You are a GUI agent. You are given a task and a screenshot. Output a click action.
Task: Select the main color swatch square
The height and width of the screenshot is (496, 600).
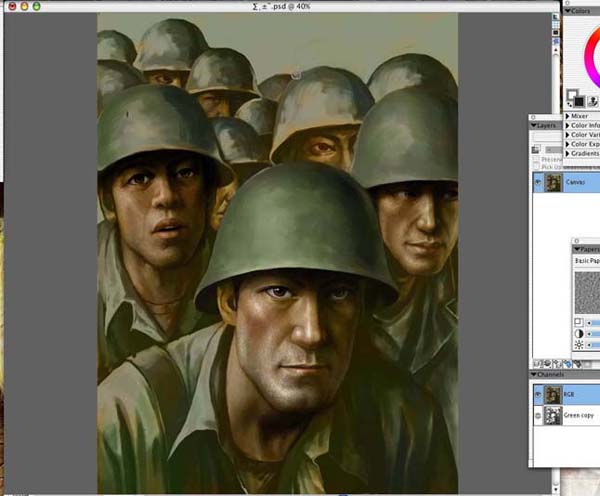571,94
